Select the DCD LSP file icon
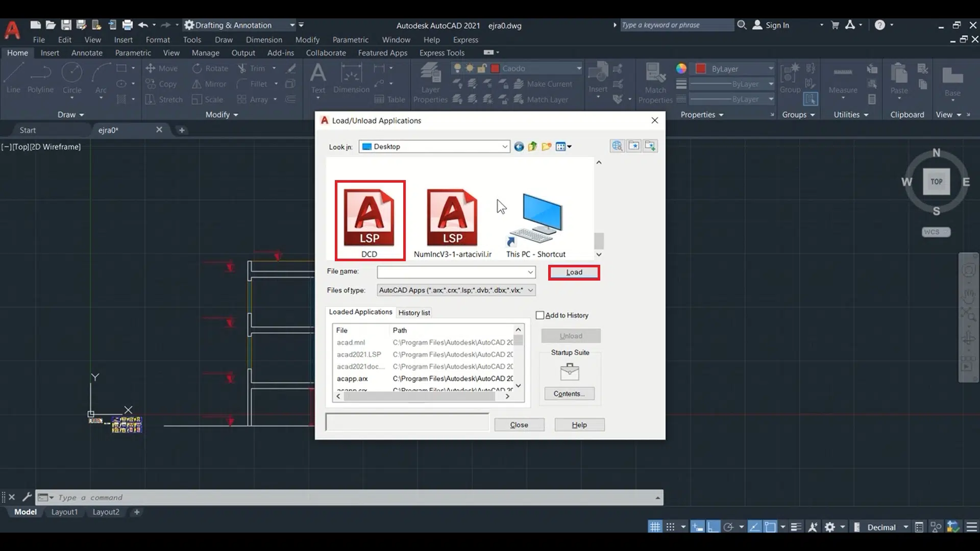The image size is (980, 551). 370,218
